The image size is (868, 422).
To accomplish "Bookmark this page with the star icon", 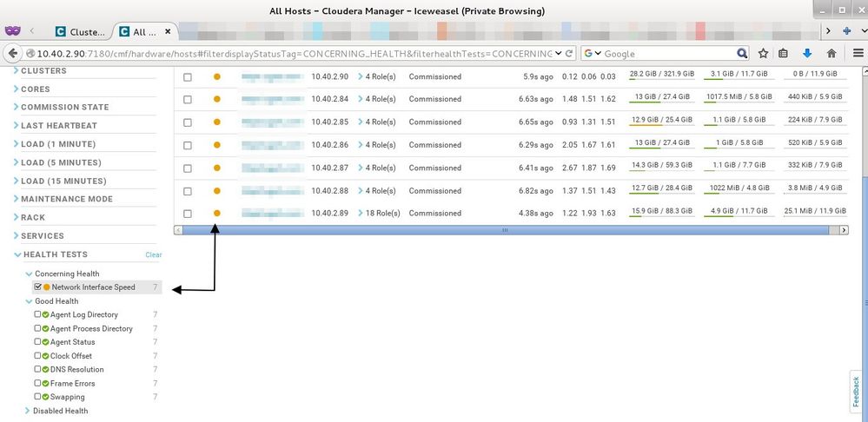I will coord(763,54).
